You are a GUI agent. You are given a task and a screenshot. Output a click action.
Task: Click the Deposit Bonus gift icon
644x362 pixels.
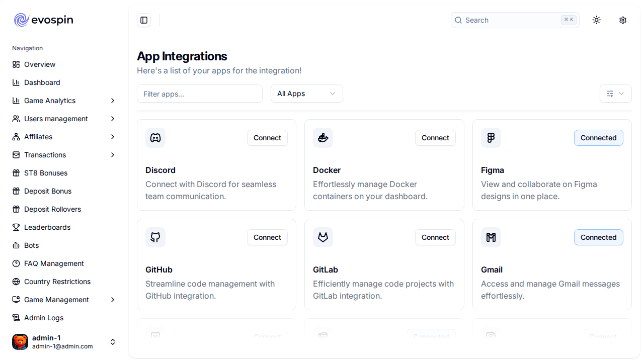[x=16, y=191]
